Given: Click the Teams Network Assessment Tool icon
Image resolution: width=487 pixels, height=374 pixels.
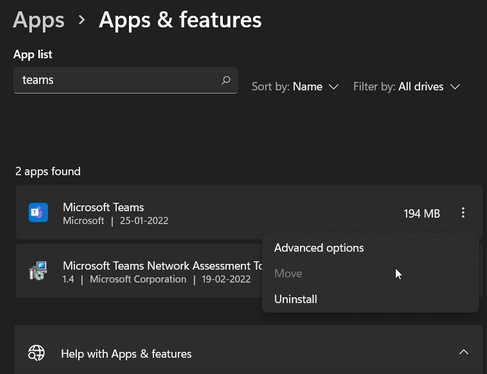Looking at the screenshot, I should (38, 271).
